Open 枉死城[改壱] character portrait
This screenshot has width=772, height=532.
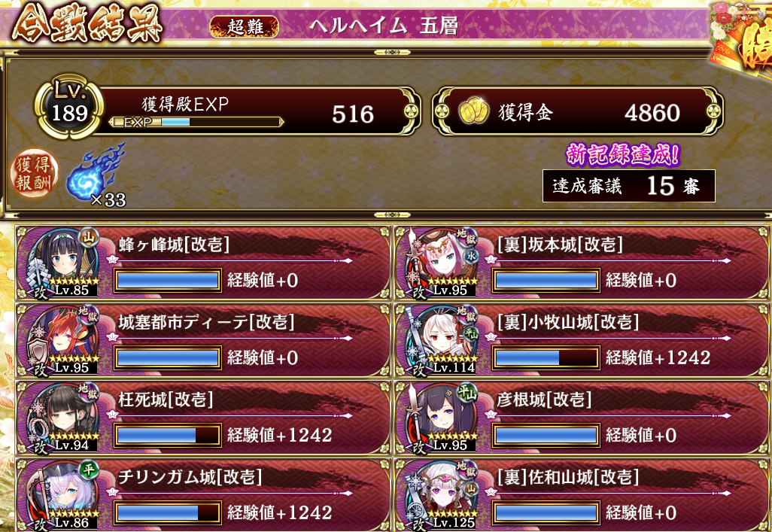62,417
